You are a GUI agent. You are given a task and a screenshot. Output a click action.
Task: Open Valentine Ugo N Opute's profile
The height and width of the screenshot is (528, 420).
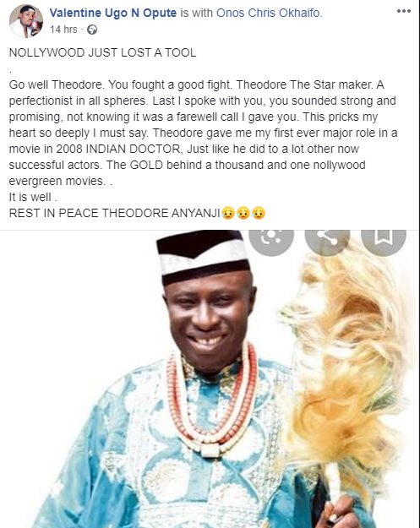(x=113, y=13)
